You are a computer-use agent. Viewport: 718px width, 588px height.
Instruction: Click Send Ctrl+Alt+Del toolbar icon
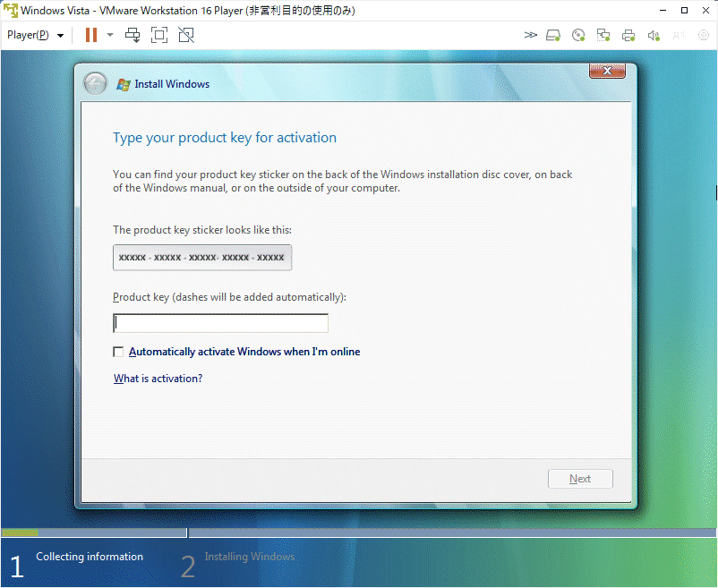132,35
